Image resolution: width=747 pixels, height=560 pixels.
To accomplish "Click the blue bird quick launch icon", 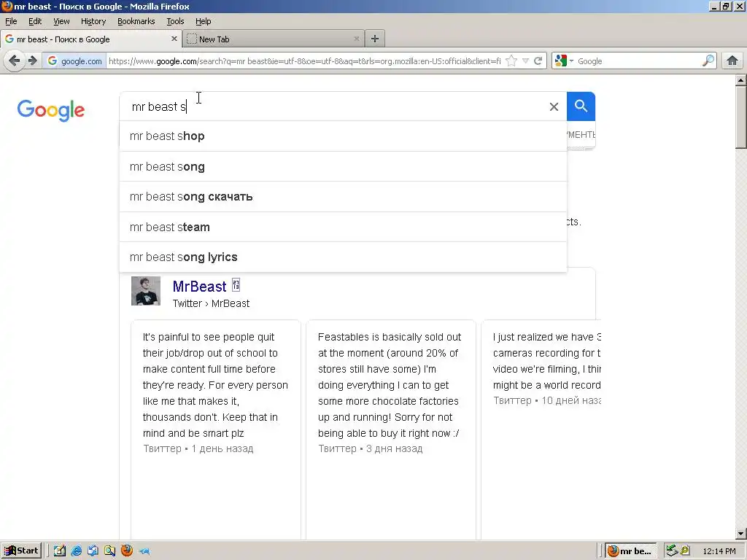I will 144,551.
